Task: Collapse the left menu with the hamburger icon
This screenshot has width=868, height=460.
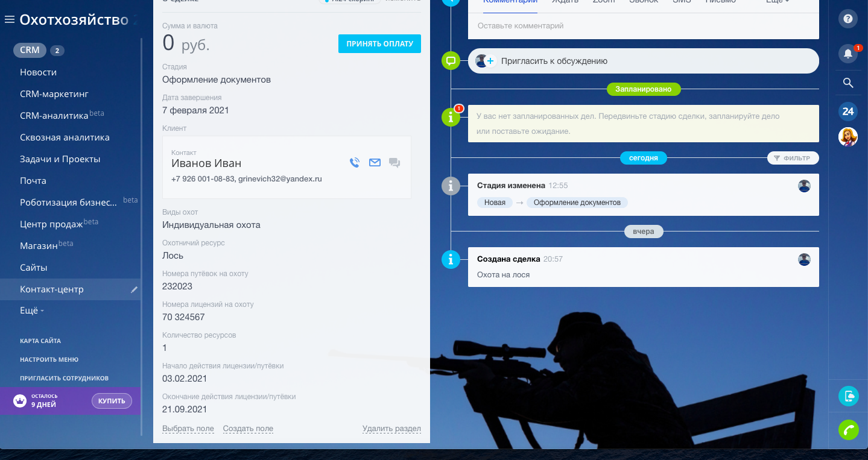Action: tap(9, 20)
